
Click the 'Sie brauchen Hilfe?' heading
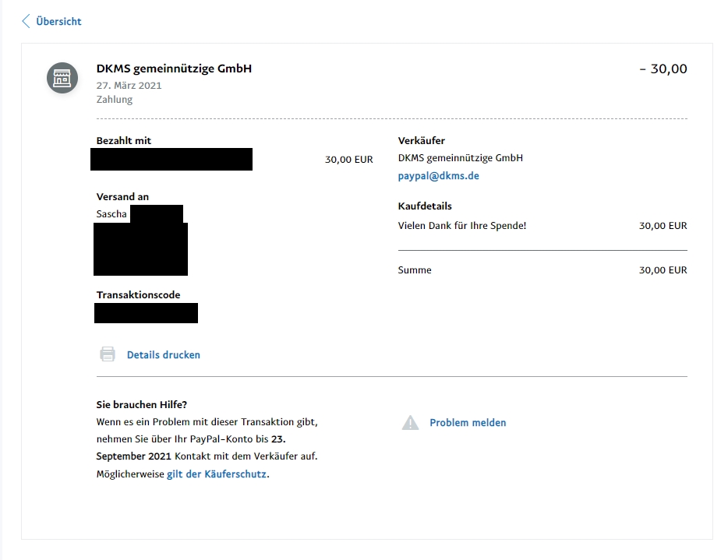coord(142,405)
